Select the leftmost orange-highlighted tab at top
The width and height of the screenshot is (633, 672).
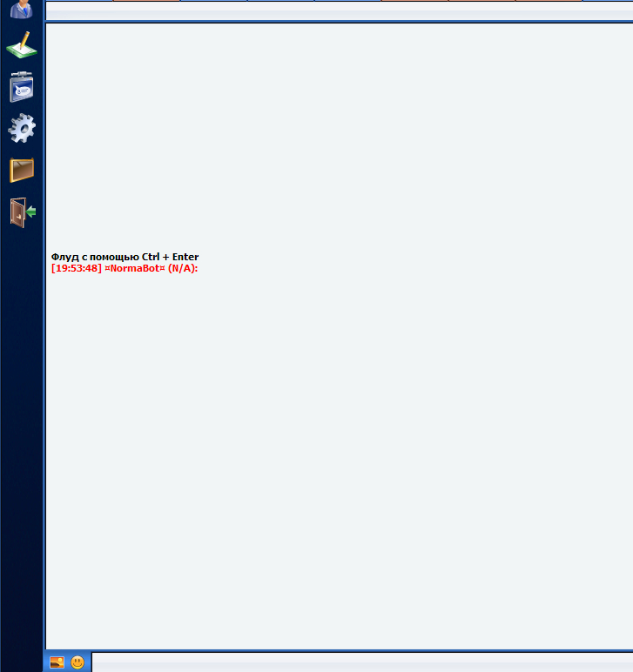tap(146, 1)
